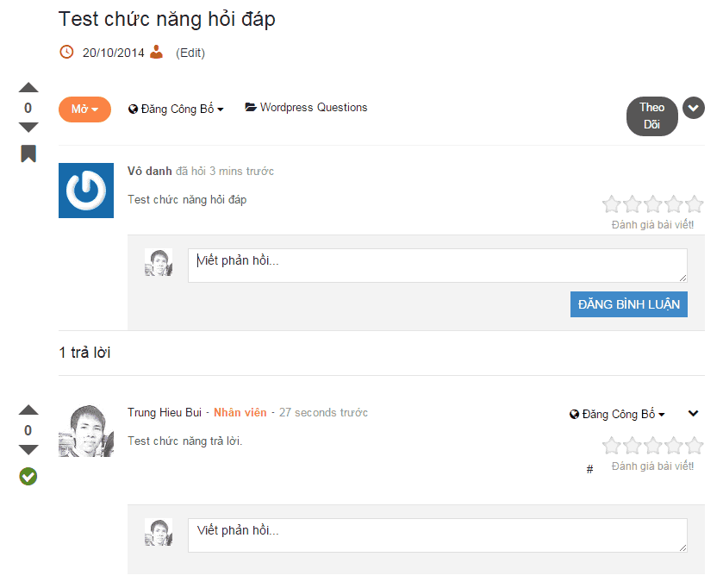Open the Wordpress Questions category link

point(315,107)
